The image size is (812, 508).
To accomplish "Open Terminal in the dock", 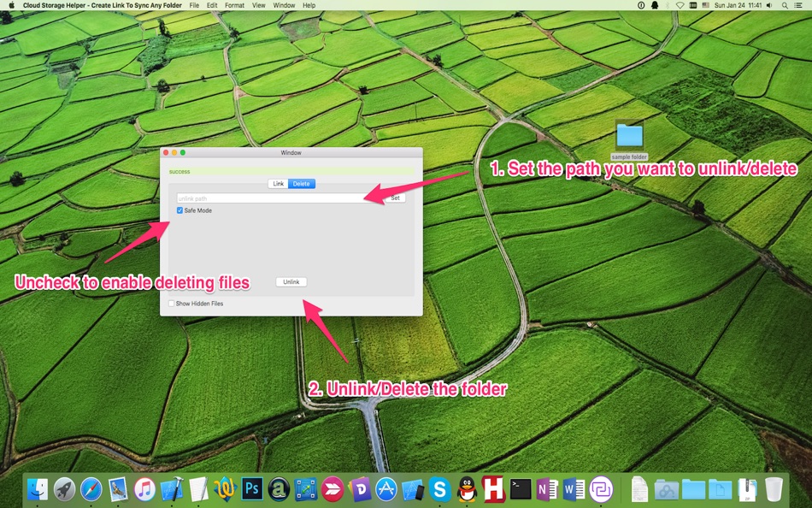I will pyautogui.click(x=521, y=489).
